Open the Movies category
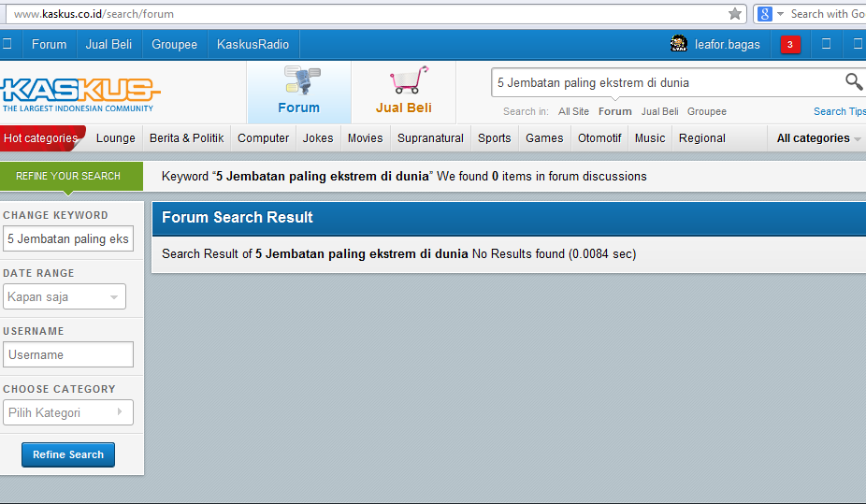Viewport: 866px width, 504px height. pos(365,138)
